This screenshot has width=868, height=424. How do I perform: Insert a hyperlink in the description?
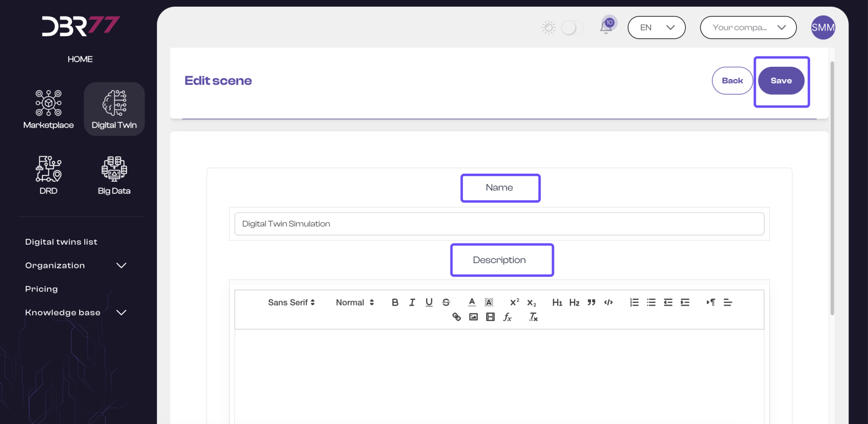456,317
